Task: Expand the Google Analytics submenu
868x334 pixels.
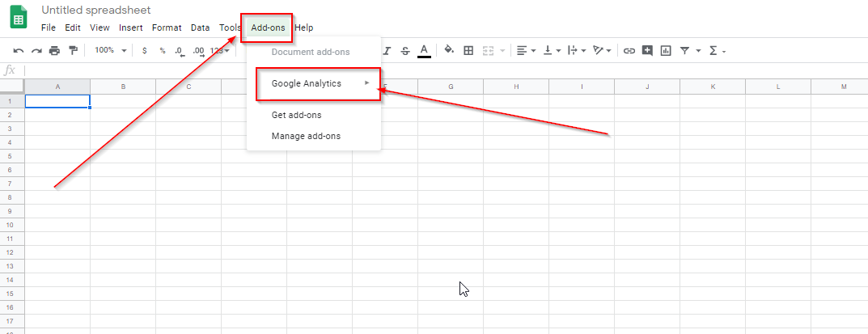Action: click(314, 83)
